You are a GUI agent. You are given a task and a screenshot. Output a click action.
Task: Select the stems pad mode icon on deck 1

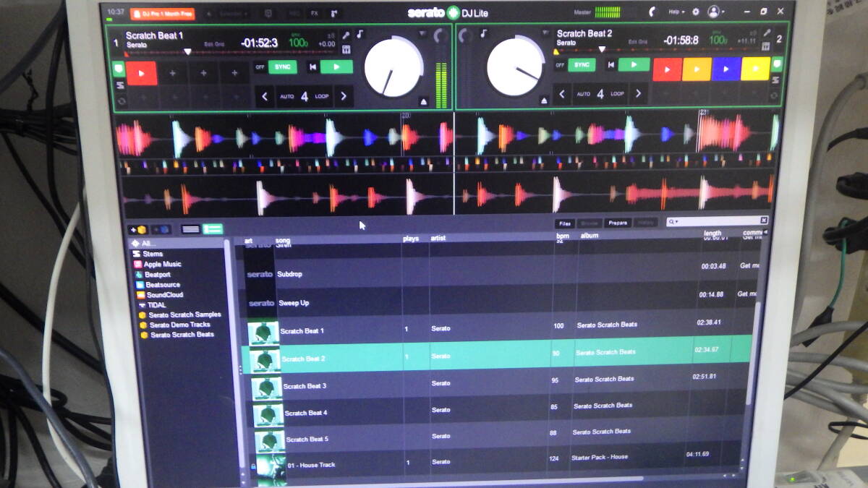pos(120,86)
